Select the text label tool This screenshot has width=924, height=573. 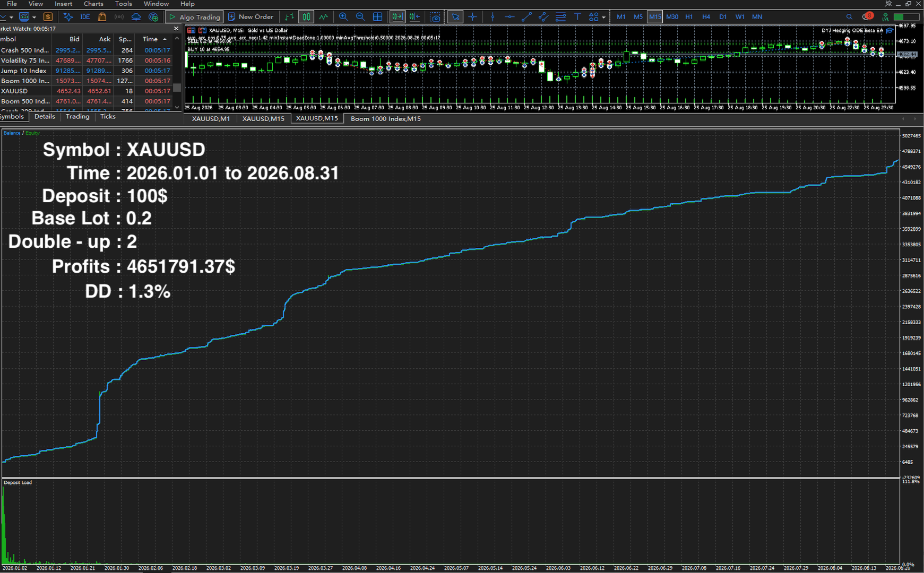point(577,17)
